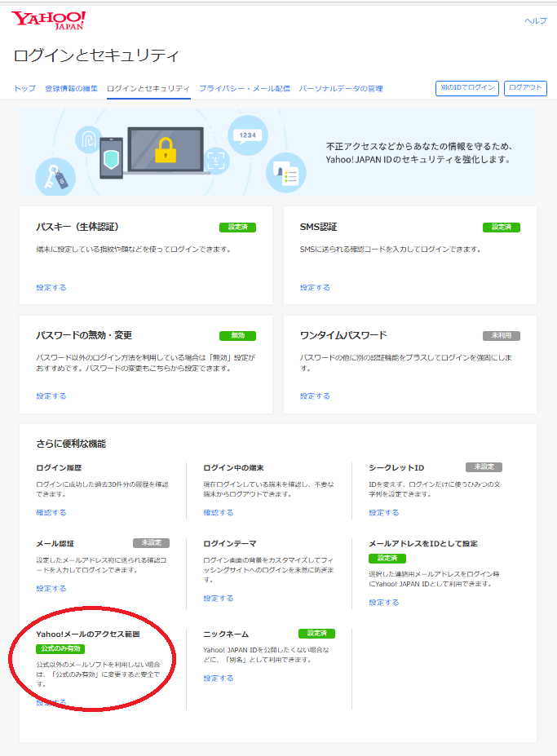Switch to the トップ tab
This screenshot has height=756, width=557.
point(24,88)
